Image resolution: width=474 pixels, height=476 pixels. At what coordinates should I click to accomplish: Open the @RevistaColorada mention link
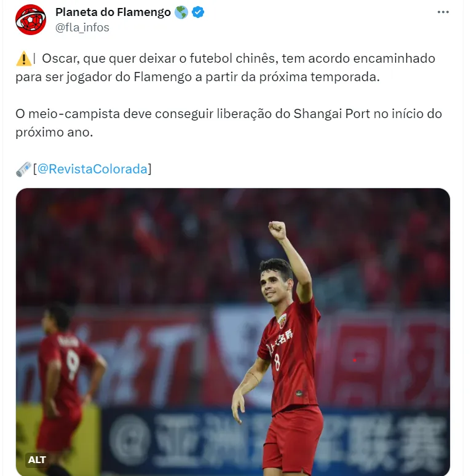pyautogui.click(x=92, y=169)
